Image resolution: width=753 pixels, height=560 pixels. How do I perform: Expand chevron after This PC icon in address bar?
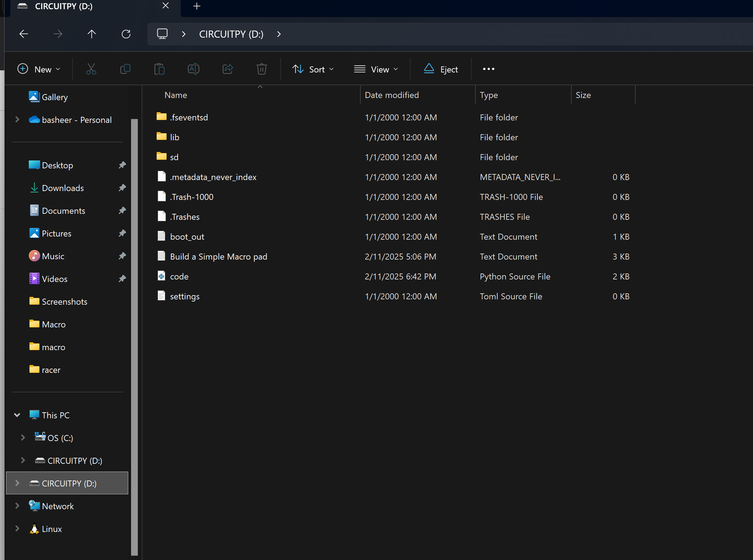click(184, 34)
